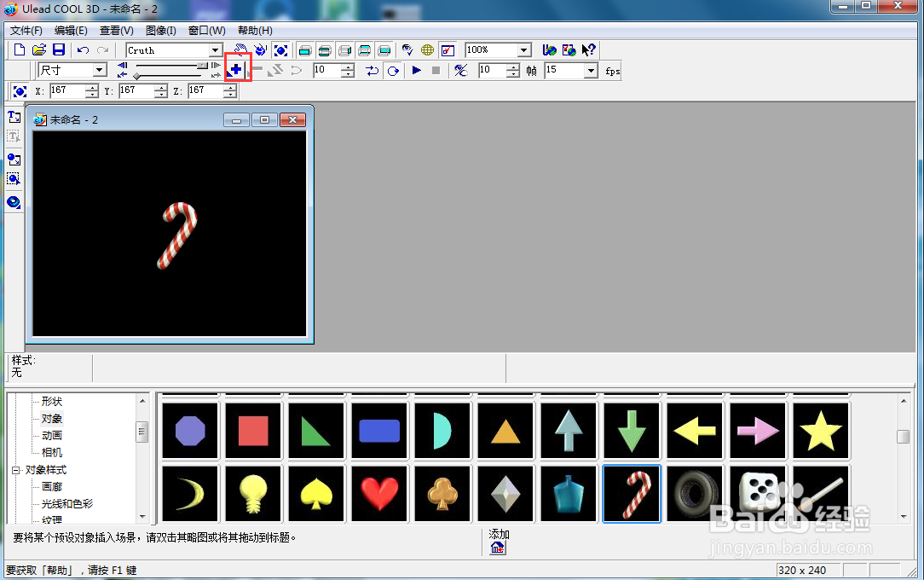Image resolution: width=924 pixels, height=580 pixels.
Task: Click the insert graphic tool in left sidebar
Action: point(14,159)
